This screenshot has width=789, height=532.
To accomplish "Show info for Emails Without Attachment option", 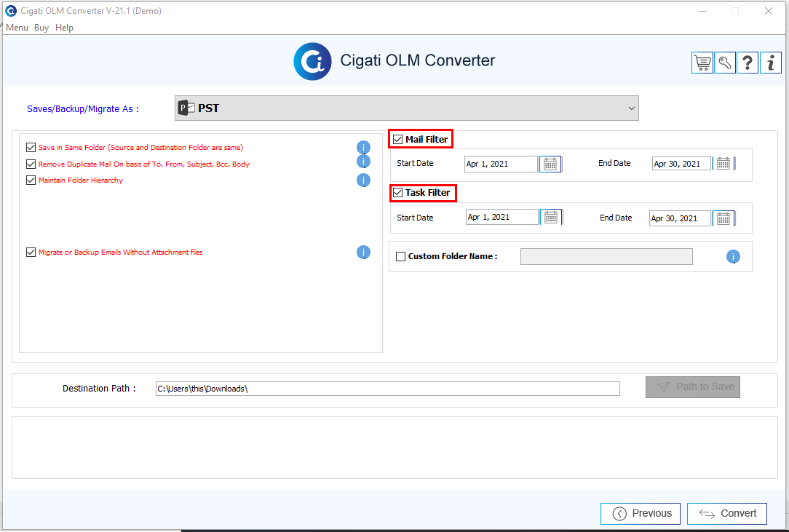I will (x=363, y=252).
